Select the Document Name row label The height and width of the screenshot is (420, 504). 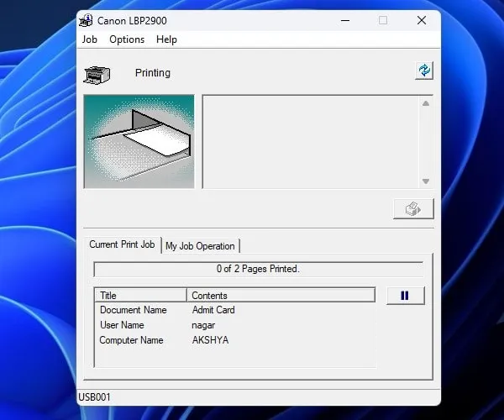[134, 310]
